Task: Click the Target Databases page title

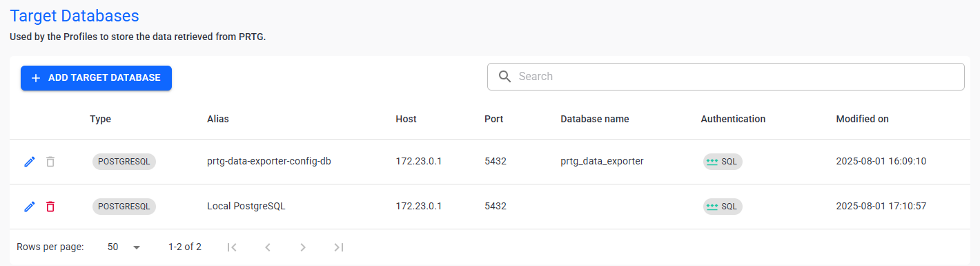Action: 75,15
